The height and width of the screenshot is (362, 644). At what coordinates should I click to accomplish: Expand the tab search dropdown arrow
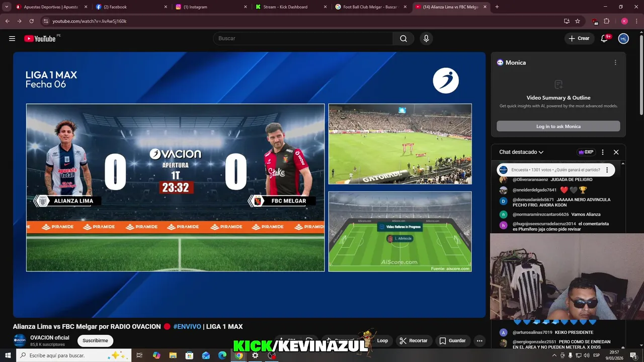coord(7,7)
